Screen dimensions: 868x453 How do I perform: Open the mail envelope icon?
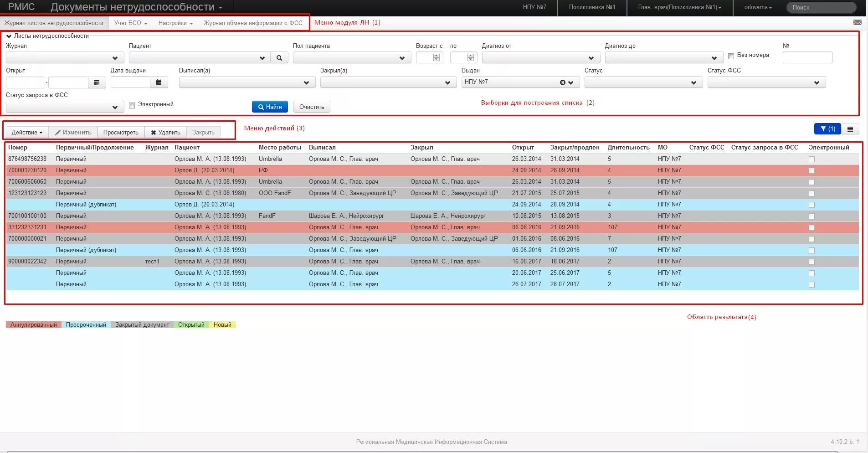[x=857, y=22]
